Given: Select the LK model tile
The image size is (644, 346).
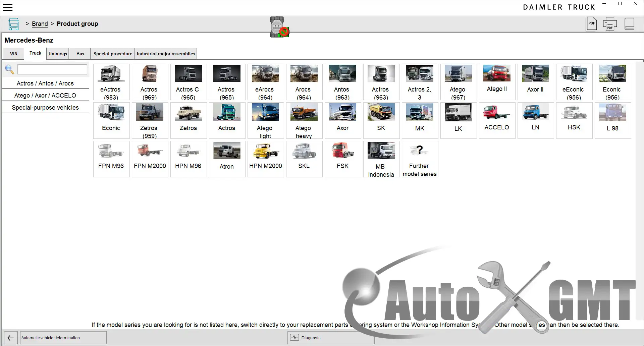Looking at the screenshot, I should (459, 121).
